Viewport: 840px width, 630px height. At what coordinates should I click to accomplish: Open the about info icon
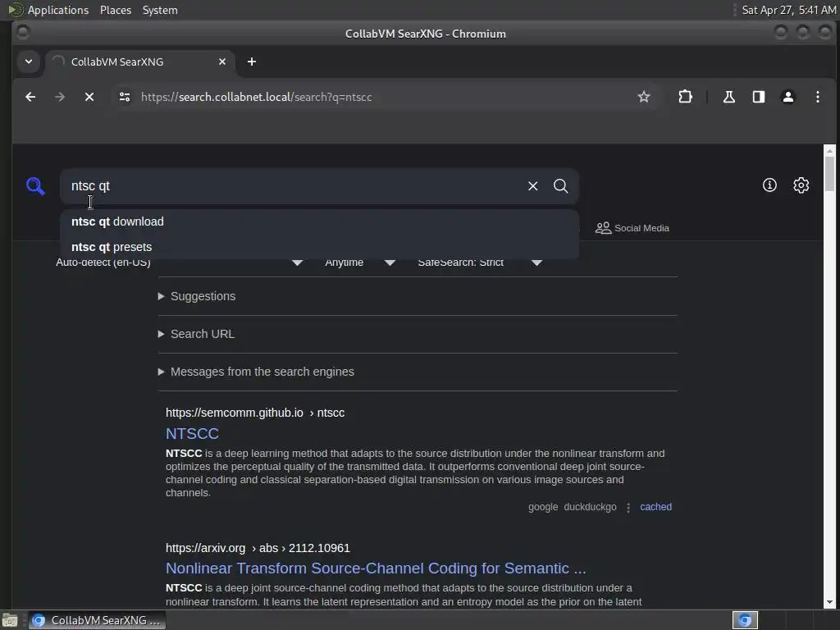point(769,185)
